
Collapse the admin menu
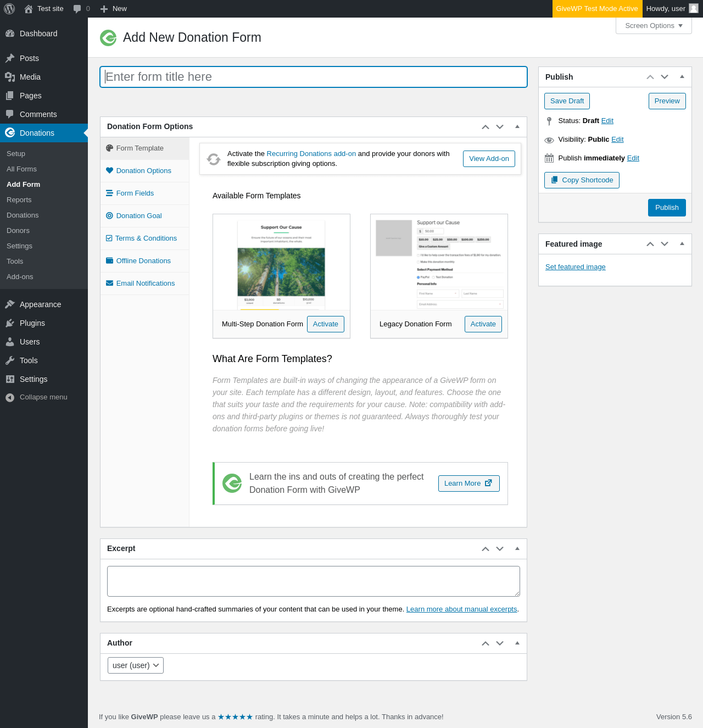pos(44,397)
